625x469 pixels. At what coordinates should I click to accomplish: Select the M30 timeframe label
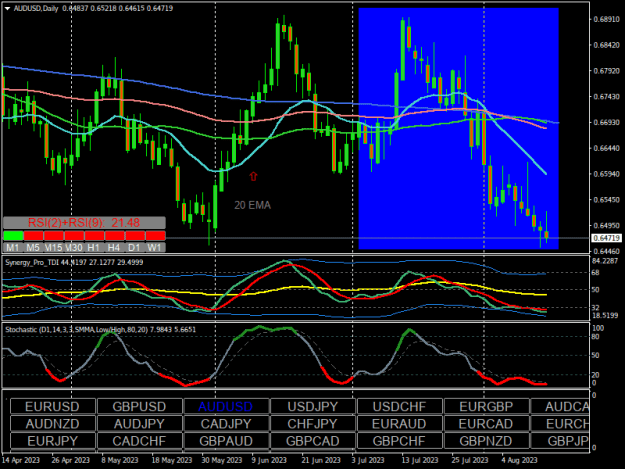(74, 247)
